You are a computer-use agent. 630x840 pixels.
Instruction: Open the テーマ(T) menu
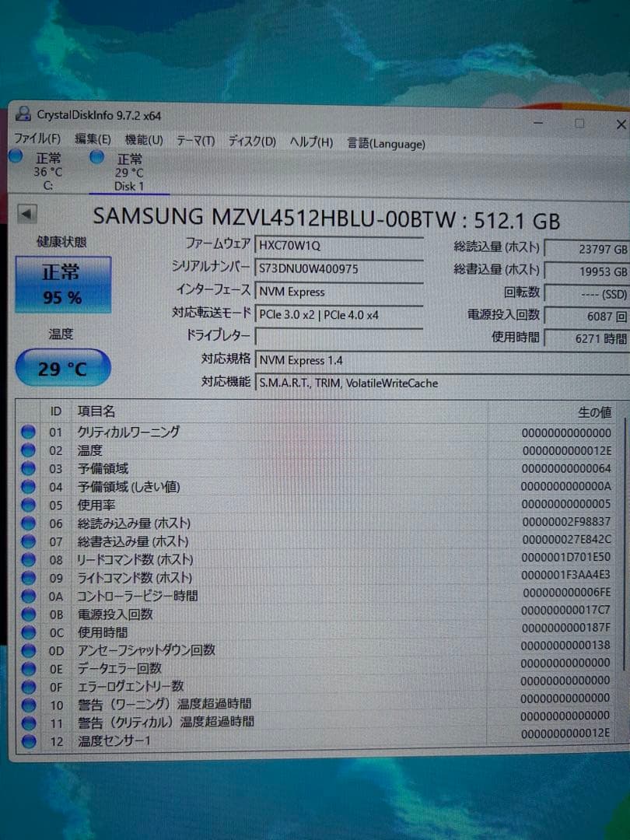[x=195, y=141]
